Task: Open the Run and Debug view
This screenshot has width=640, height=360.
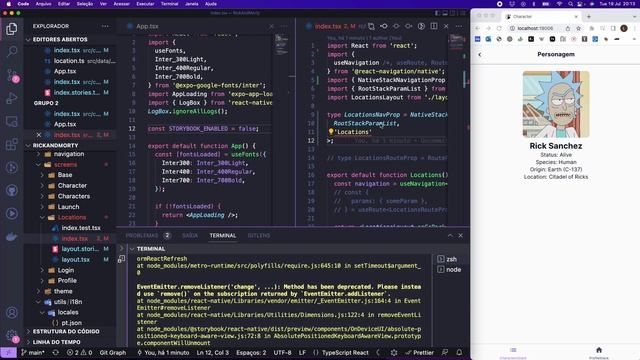Action: tap(11, 98)
